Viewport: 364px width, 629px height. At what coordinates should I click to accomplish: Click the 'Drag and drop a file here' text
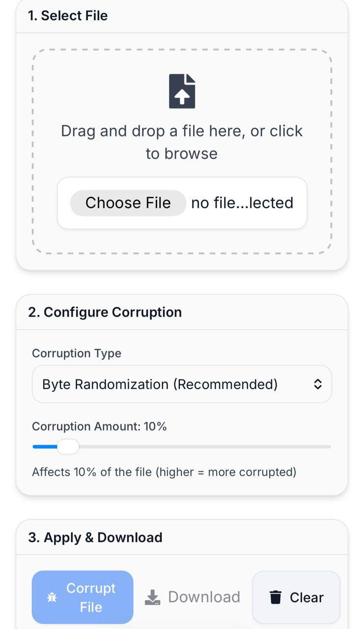coord(181,131)
